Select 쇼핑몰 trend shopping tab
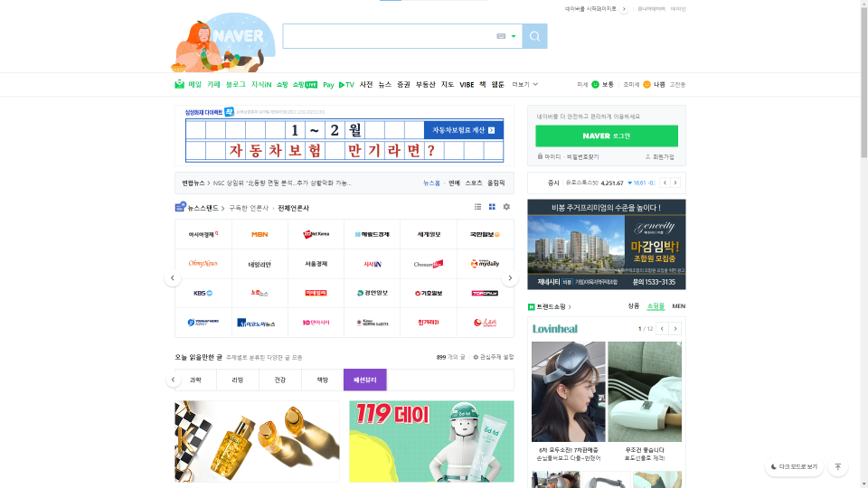The height and width of the screenshot is (488, 868). (656, 306)
